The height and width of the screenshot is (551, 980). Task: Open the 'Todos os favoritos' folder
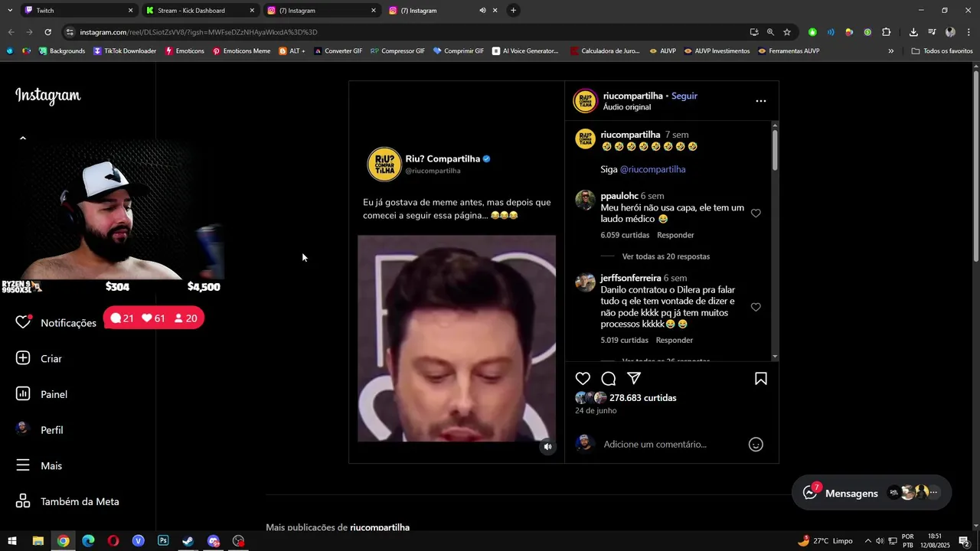pos(942,51)
